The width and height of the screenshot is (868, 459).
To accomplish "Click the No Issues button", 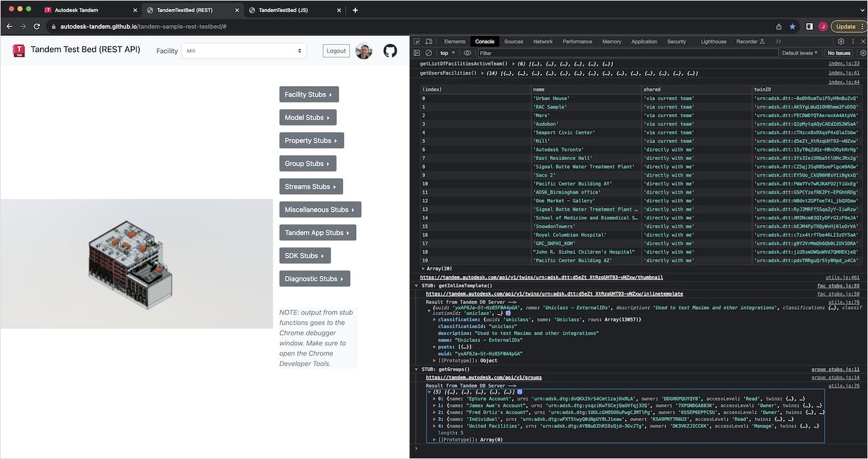I will tap(839, 53).
